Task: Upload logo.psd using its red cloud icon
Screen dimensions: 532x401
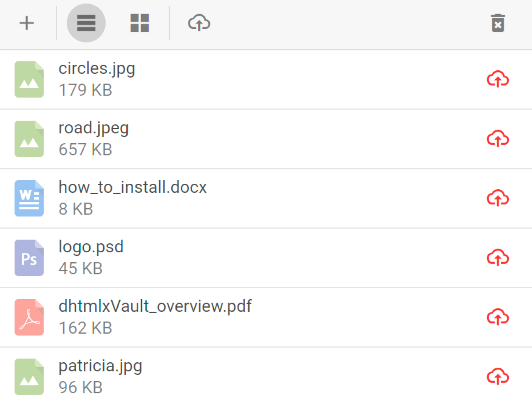Action: pos(498,258)
